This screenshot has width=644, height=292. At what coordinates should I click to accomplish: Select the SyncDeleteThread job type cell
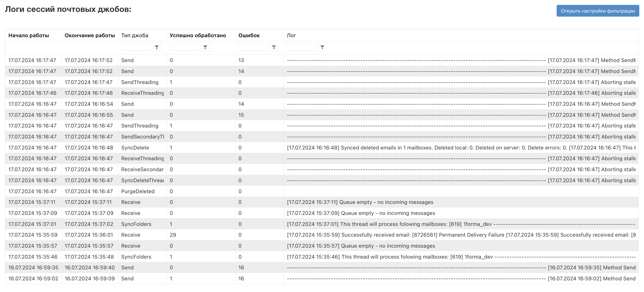point(143,180)
